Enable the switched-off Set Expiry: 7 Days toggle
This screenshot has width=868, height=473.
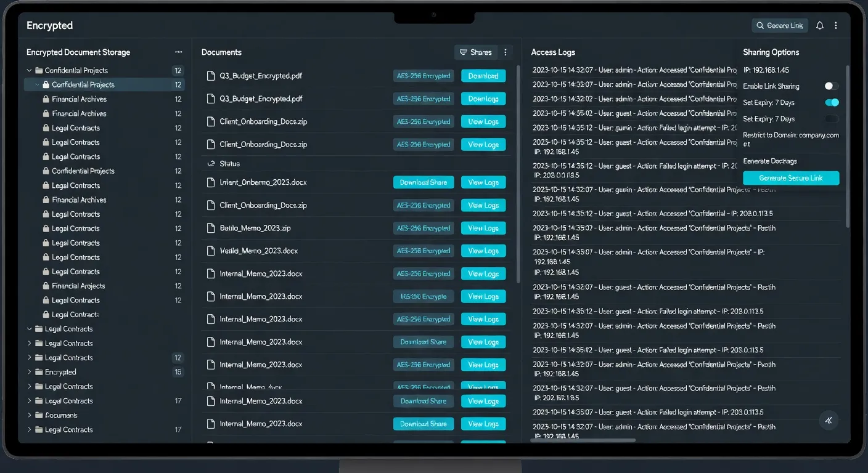[x=832, y=119]
